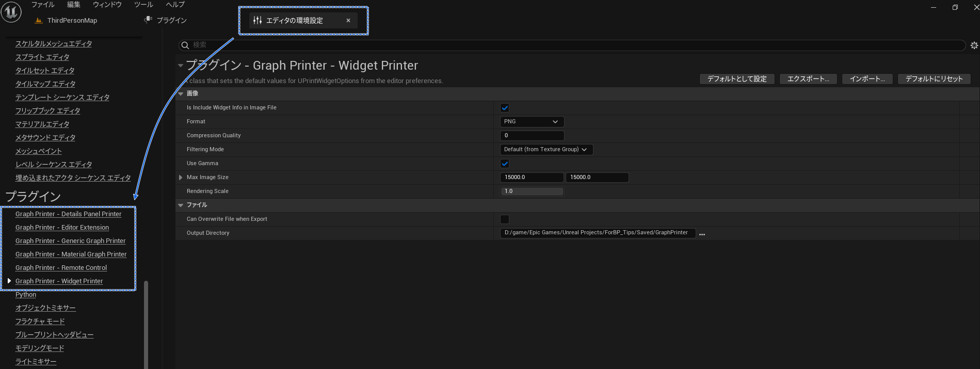The height and width of the screenshot is (369, 980).
Task: Toggle Is Include Widget Info checkbox
Action: 505,108
